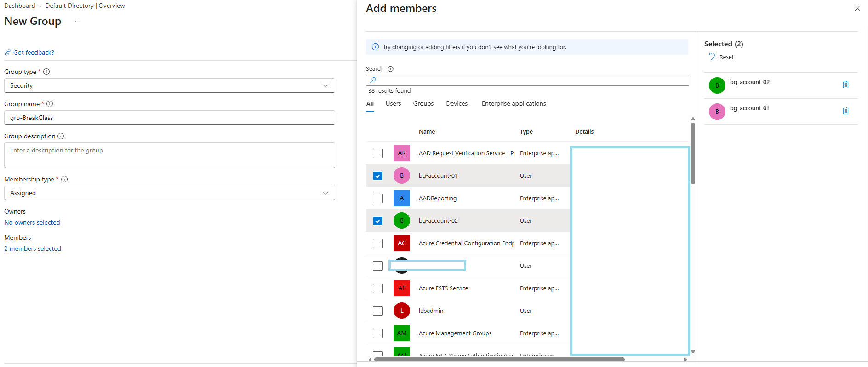Click the vertical scrollbar thumb
The image size is (868, 367).
coord(693,153)
